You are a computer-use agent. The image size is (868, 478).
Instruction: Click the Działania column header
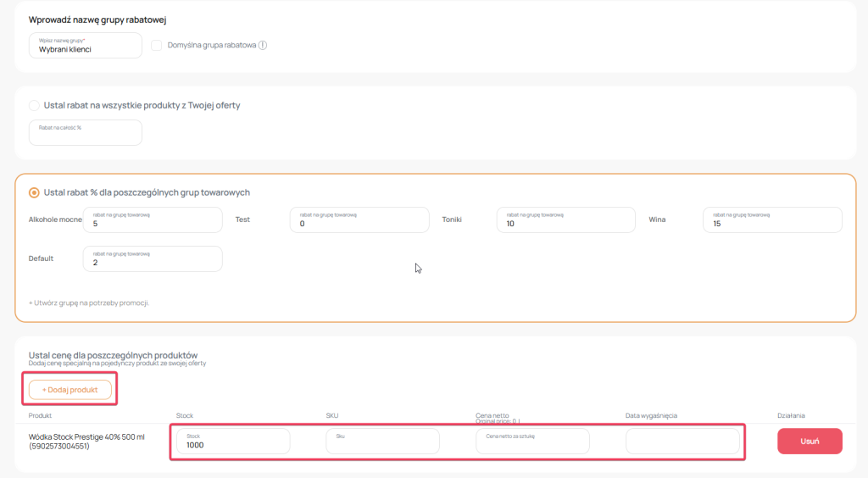pos(791,415)
